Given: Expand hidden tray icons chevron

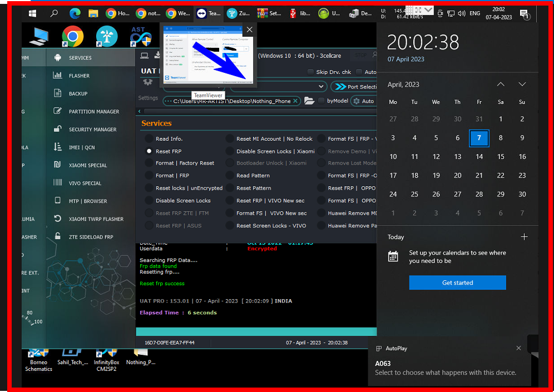Looking at the screenshot, I should (x=428, y=10).
